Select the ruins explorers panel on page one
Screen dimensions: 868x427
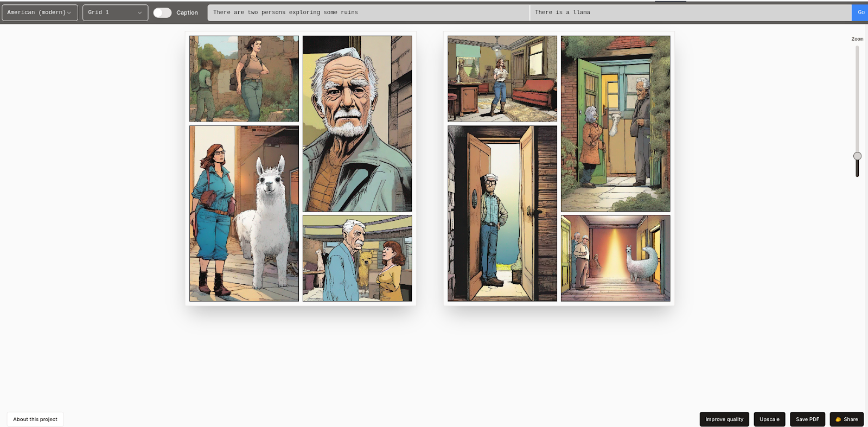244,79
